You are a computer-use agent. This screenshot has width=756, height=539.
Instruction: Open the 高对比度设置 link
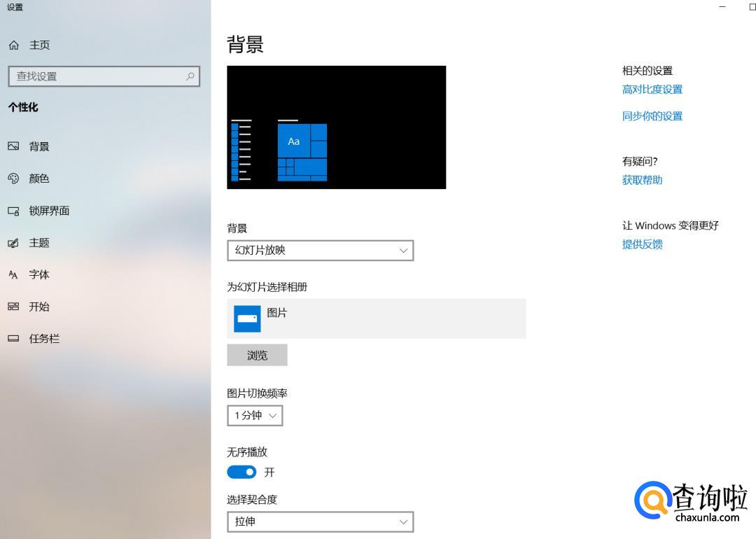[652, 90]
